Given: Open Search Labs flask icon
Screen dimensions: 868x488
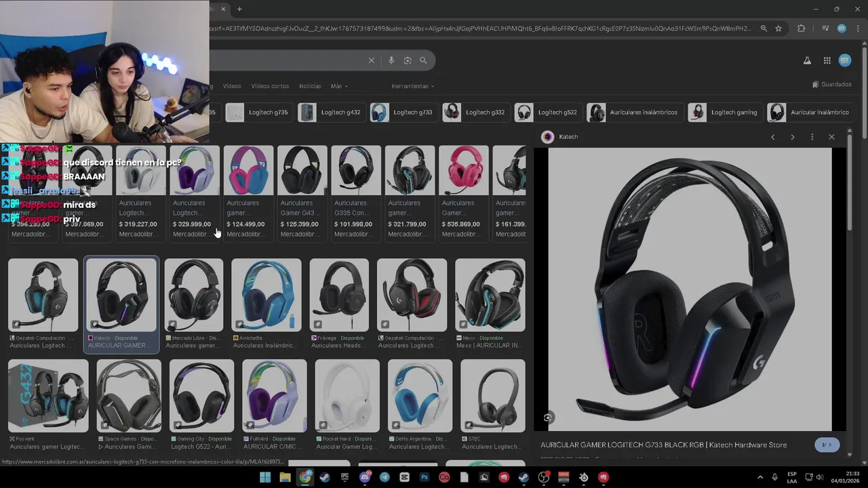Looking at the screenshot, I should point(807,60).
